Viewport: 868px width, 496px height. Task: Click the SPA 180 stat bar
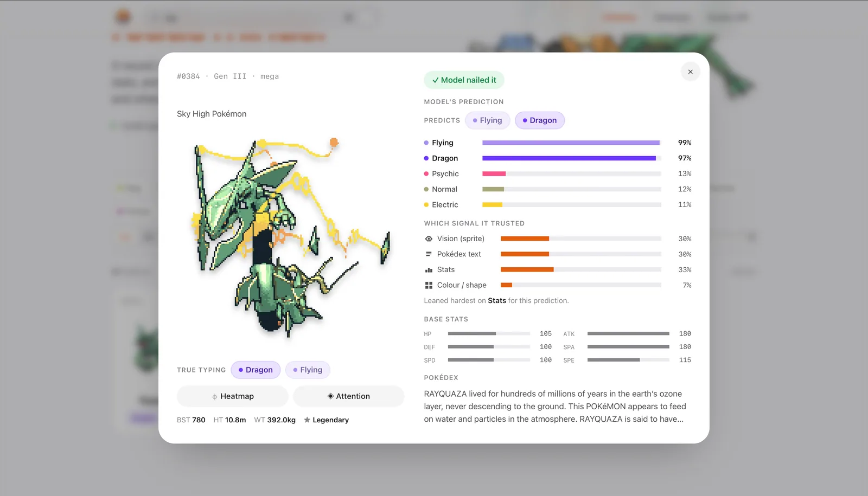[628, 346]
